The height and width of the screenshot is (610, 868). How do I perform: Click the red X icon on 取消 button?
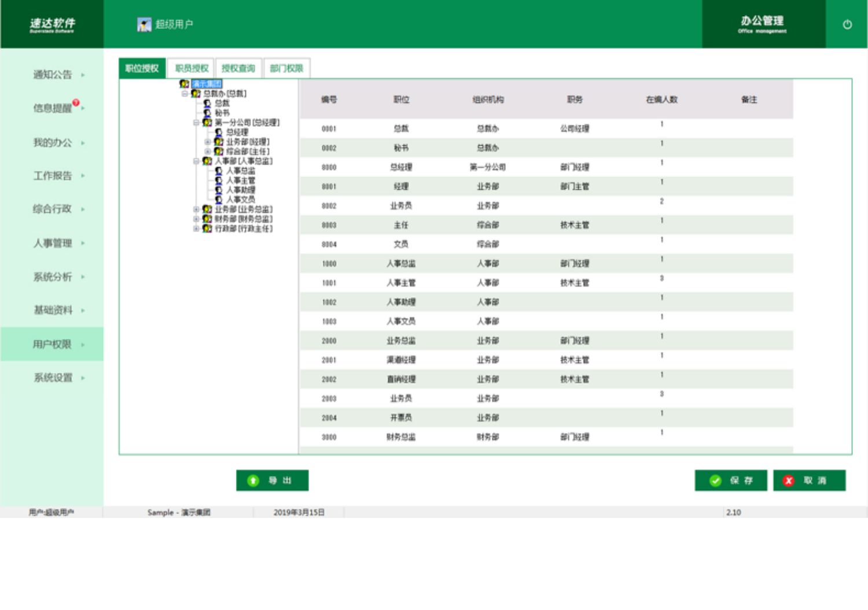788,480
